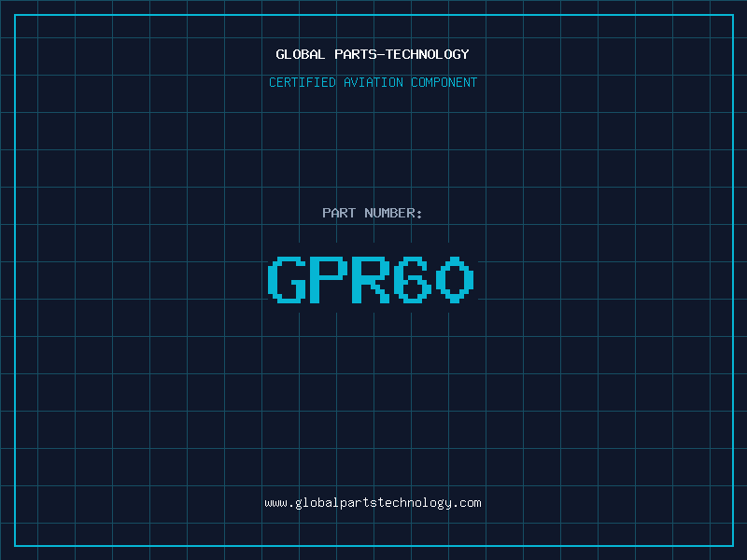Click the word AVIATION in the subtitle
Image resolution: width=747 pixels, height=560 pixels.
(x=373, y=82)
